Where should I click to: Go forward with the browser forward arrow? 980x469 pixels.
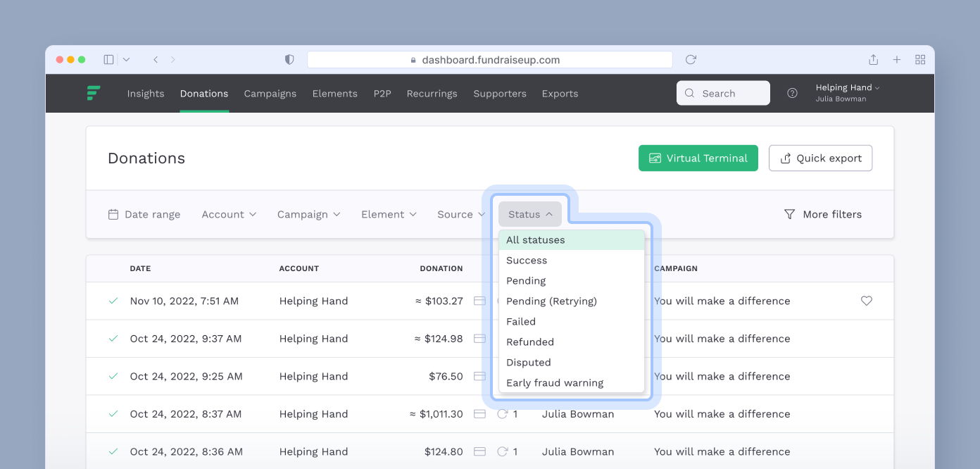(173, 60)
